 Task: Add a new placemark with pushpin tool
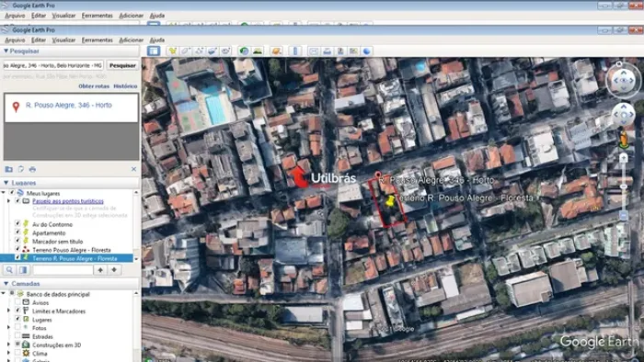coord(173,51)
